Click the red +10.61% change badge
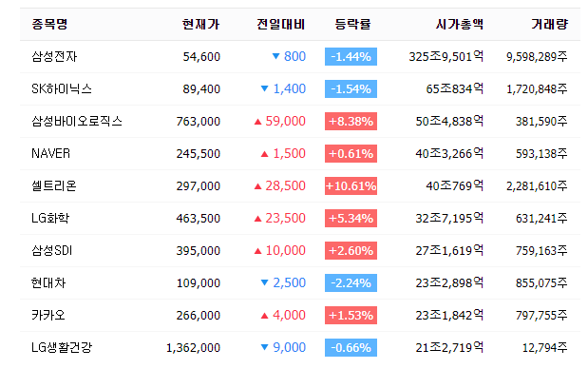Viewport: 588px width, 369px height. [x=351, y=185]
